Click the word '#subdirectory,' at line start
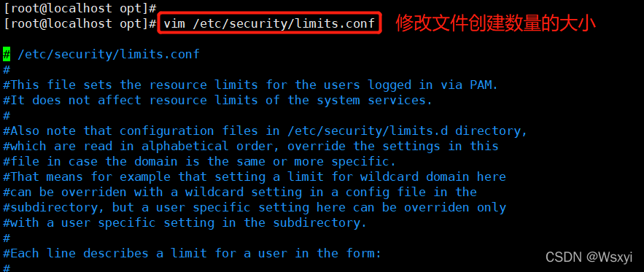644x272 pixels. [x=53, y=208]
